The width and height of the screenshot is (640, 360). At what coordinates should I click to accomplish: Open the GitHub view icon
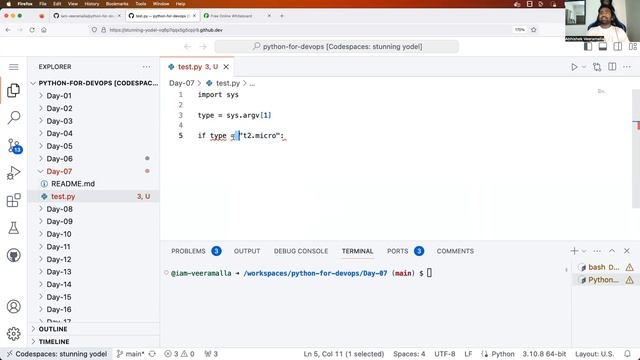(13, 256)
